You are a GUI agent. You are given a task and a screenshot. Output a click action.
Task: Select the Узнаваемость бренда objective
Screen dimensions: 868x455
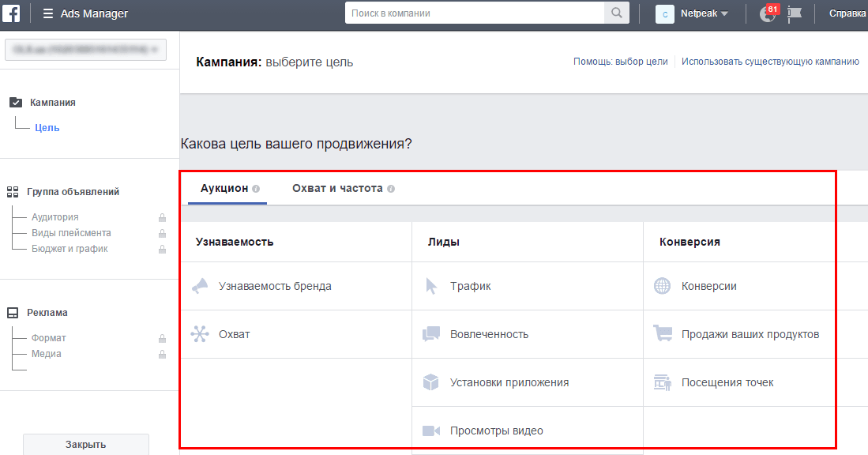(275, 286)
